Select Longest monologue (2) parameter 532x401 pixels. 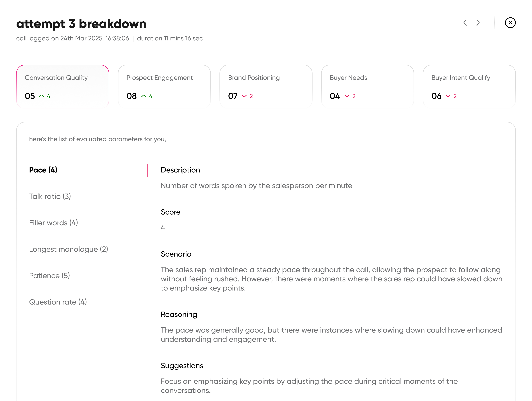(x=69, y=249)
